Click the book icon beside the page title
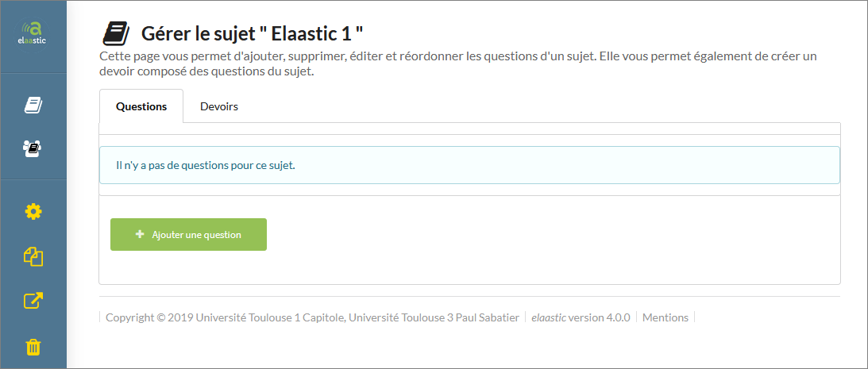The width and height of the screenshot is (868, 369). [116, 33]
